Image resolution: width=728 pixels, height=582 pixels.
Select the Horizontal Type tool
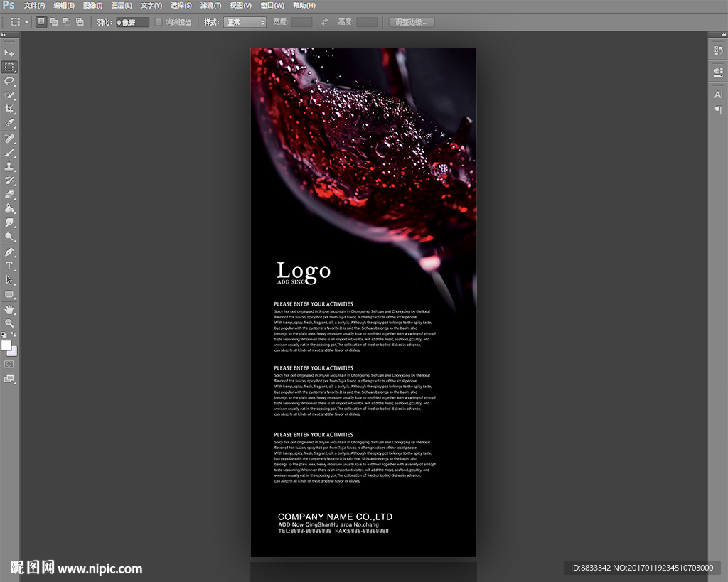[9, 266]
